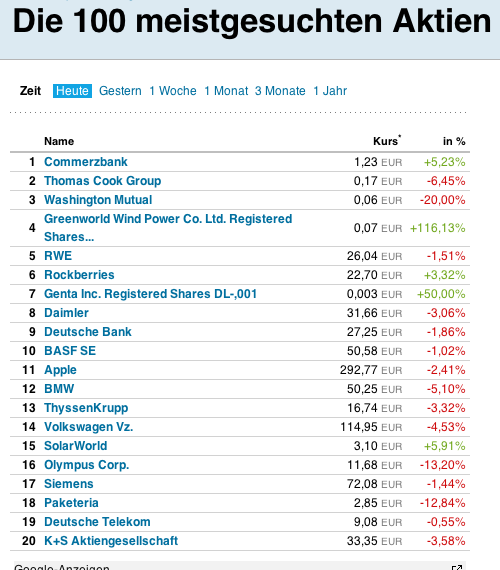Click the -20,00% change value
The height and width of the screenshot is (570, 500).
point(443,200)
